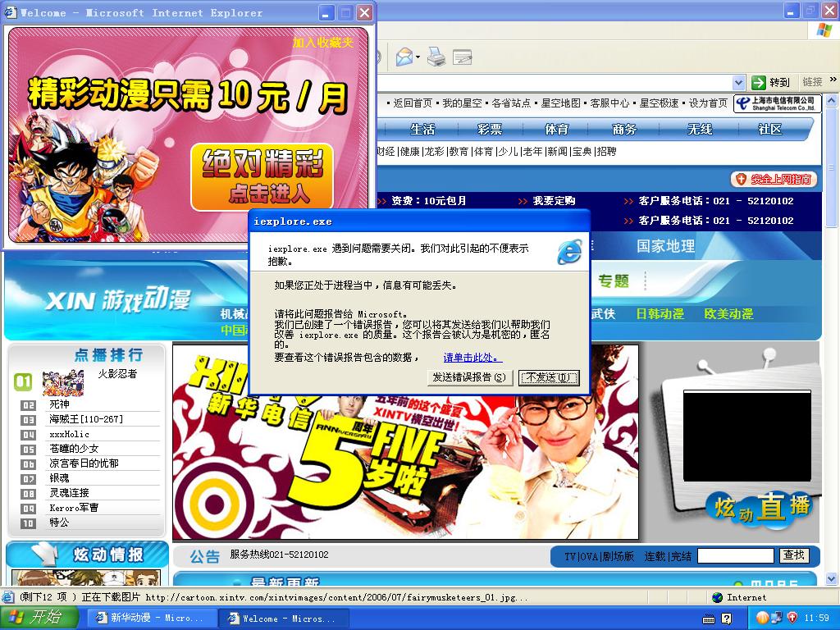Open the mail icon dropdown arrow

(418, 57)
